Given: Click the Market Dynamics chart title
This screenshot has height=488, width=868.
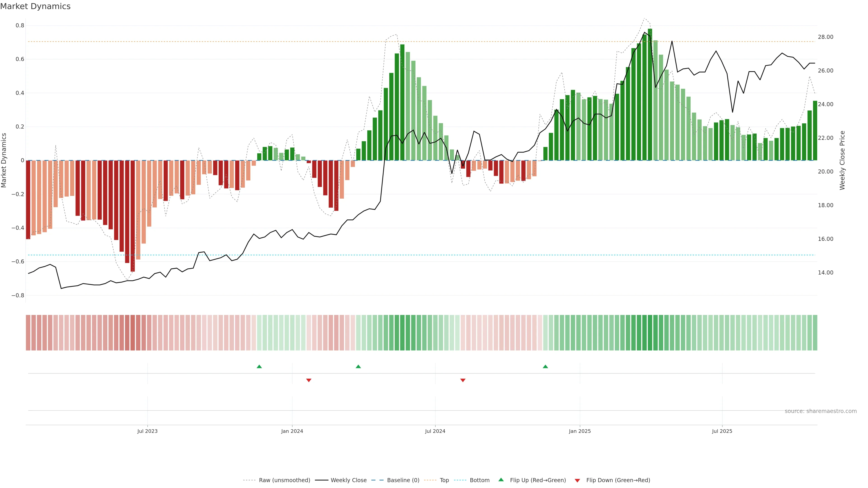Looking at the screenshot, I should click(35, 6).
